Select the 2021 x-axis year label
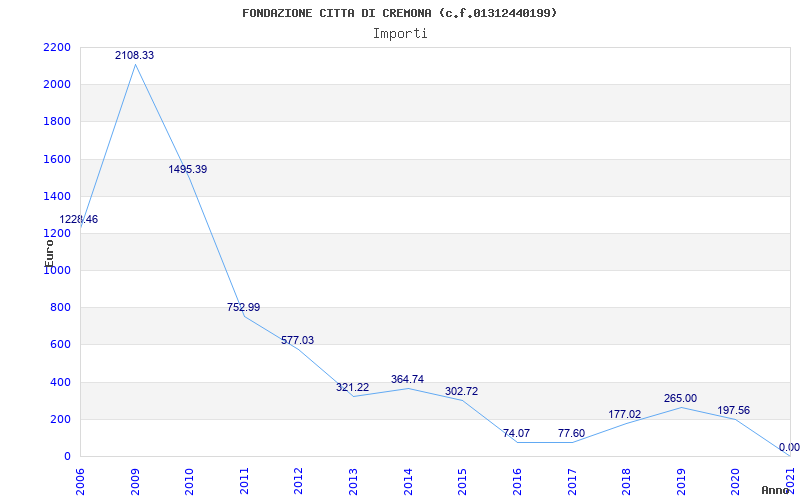Image resolution: width=800 pixels, height=500 pixels. (790, 482)
